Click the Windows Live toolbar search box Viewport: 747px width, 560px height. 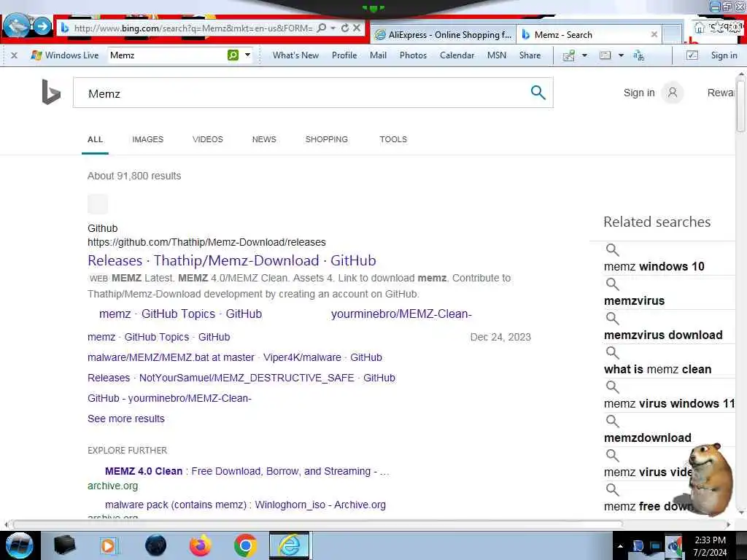pos(167,55)
